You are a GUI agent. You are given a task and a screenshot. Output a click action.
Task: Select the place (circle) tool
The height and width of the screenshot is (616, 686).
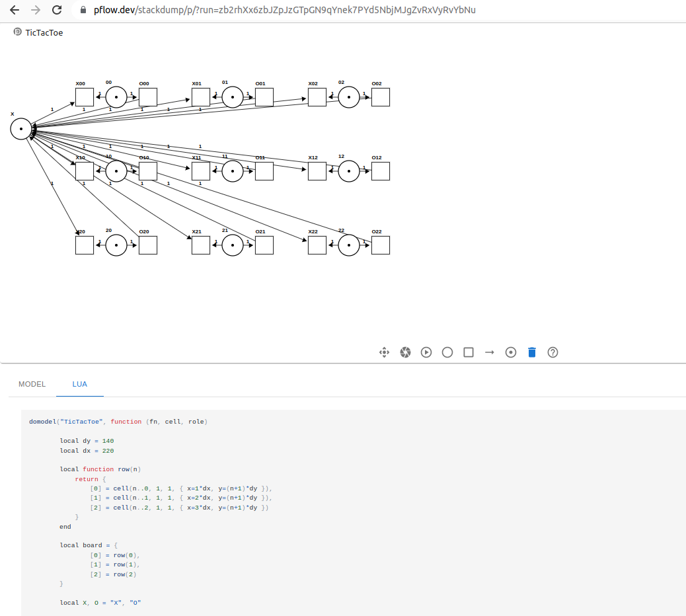point(447,352)
